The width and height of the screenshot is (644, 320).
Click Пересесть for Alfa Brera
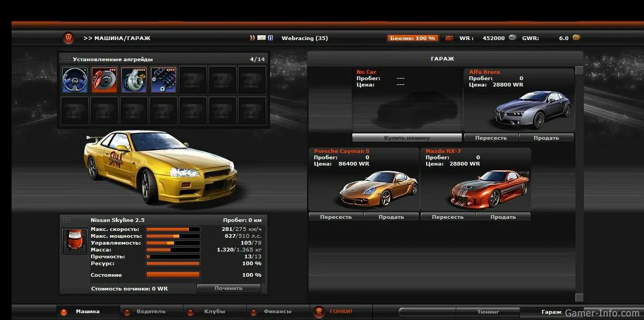pyautogui.click(x=491, y=138)
